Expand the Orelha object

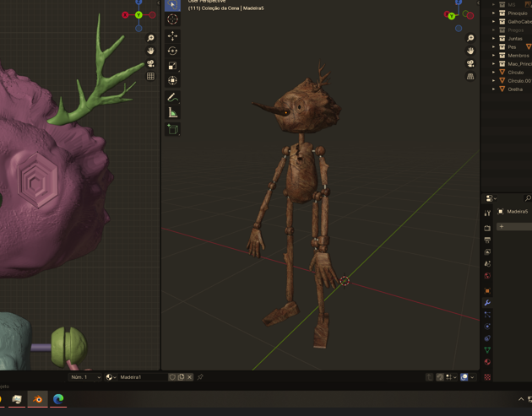tap(493, 89)
